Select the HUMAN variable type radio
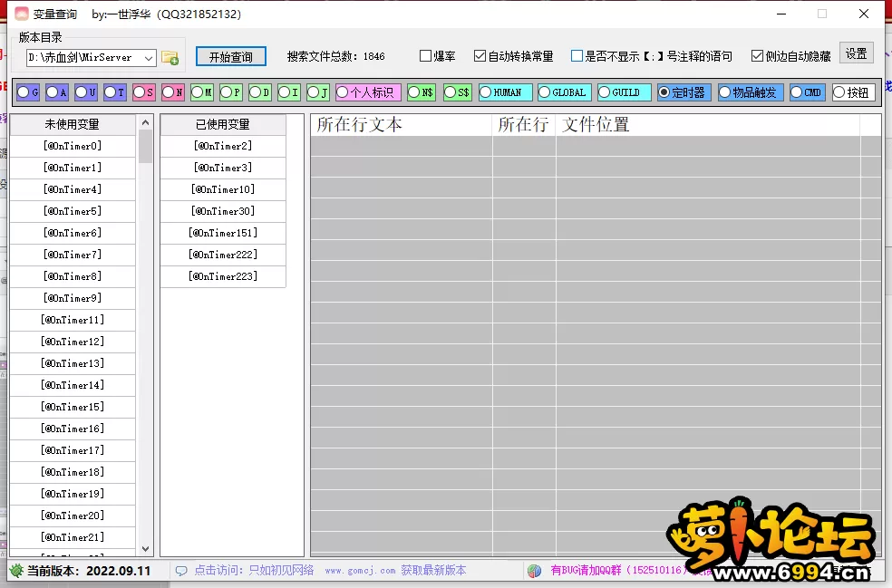This screenshot has width=892, height=588. [x=486, y=92]
